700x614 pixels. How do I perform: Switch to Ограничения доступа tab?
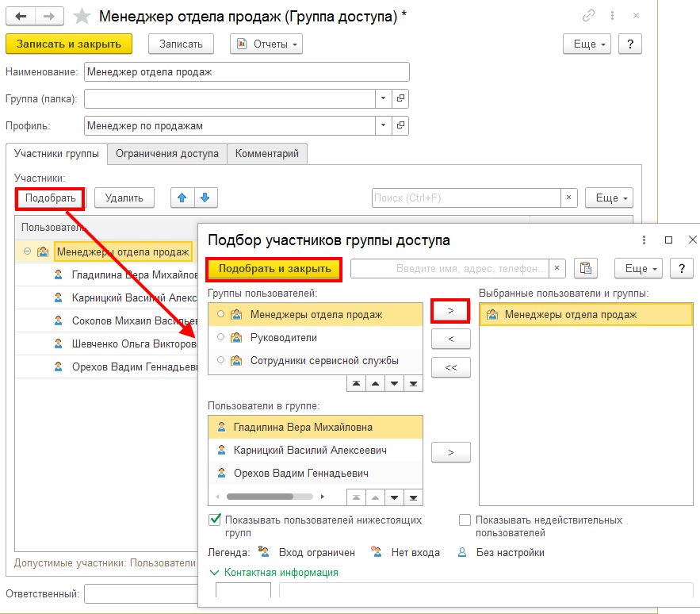click(166, 154)
